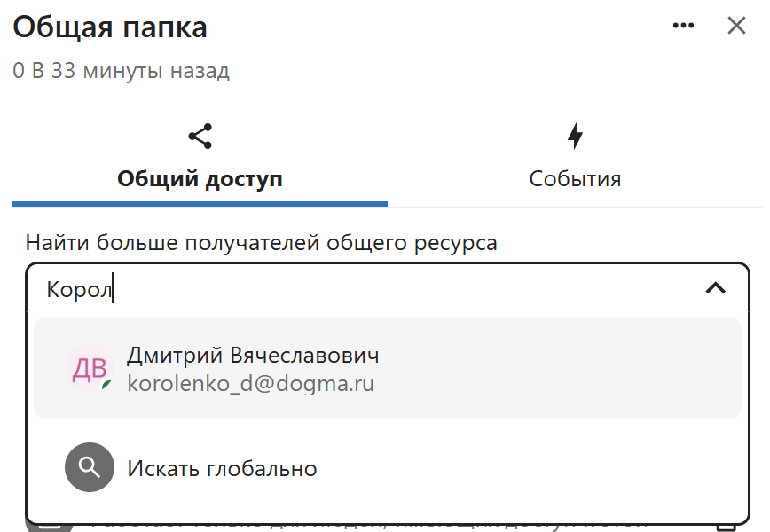Choose the Искать глобально option
The width and height of the screenshot is (770, 532).
coord(222,468)
